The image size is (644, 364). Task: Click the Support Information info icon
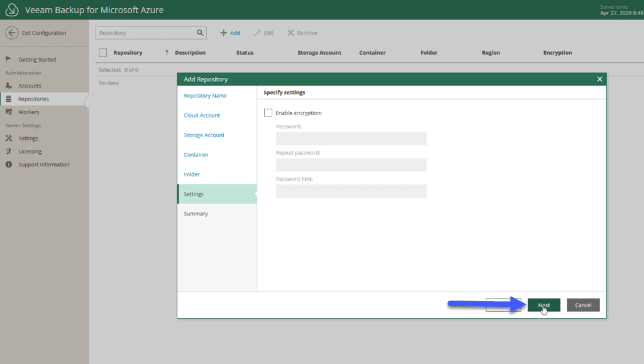click(9, 164)
